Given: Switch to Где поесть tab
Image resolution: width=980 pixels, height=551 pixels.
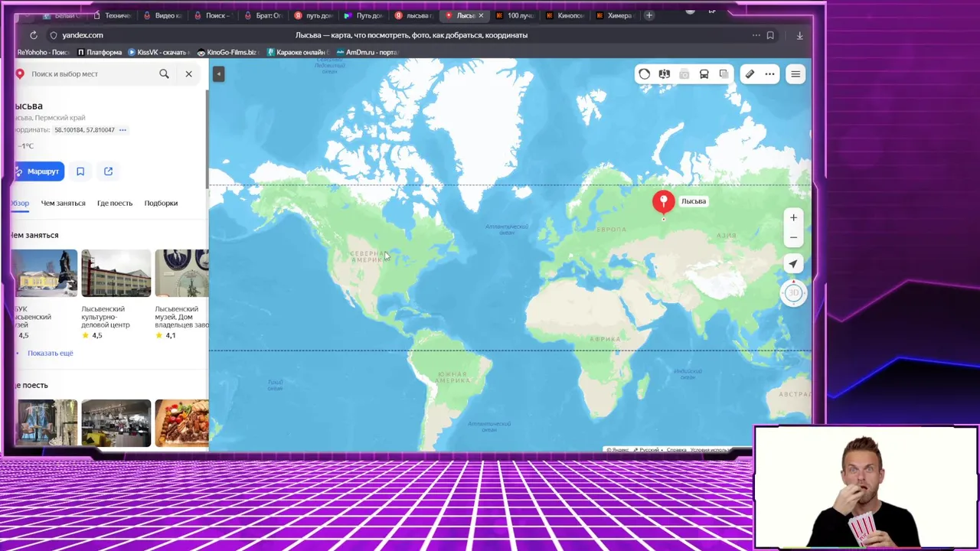Looking at the screenshot, I should [x=115, y=203].
